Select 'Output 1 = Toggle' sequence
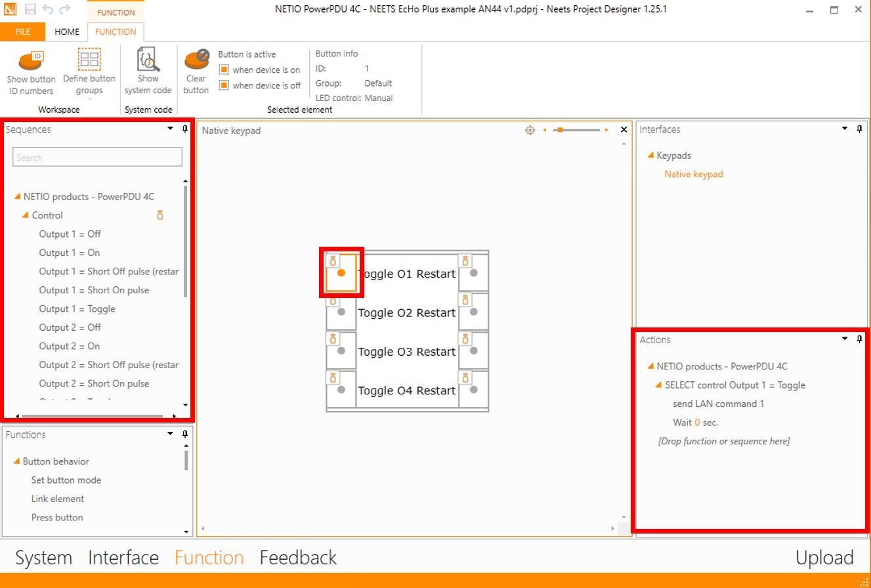 click(x=77, y=309)
